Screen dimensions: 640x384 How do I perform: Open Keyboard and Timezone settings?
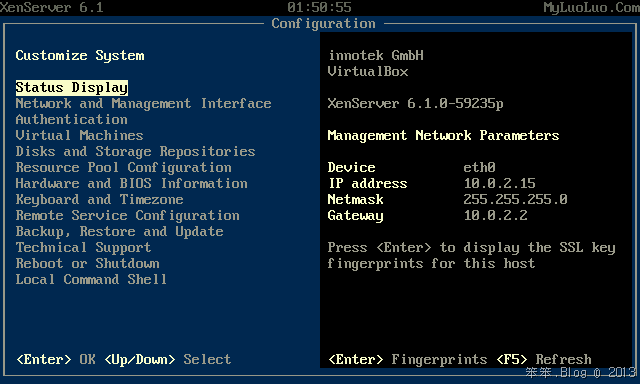[x=99, y=200]
